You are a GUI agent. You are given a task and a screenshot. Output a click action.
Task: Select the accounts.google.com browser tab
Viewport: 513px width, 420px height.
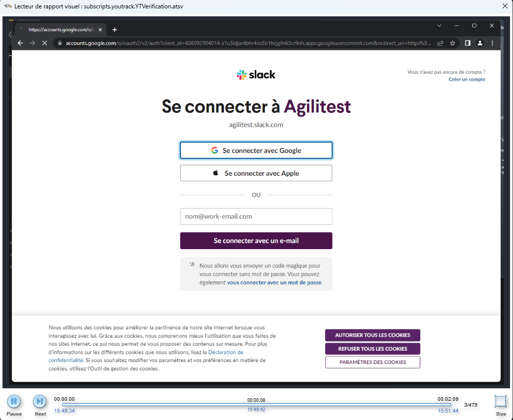tap(60, 30)
